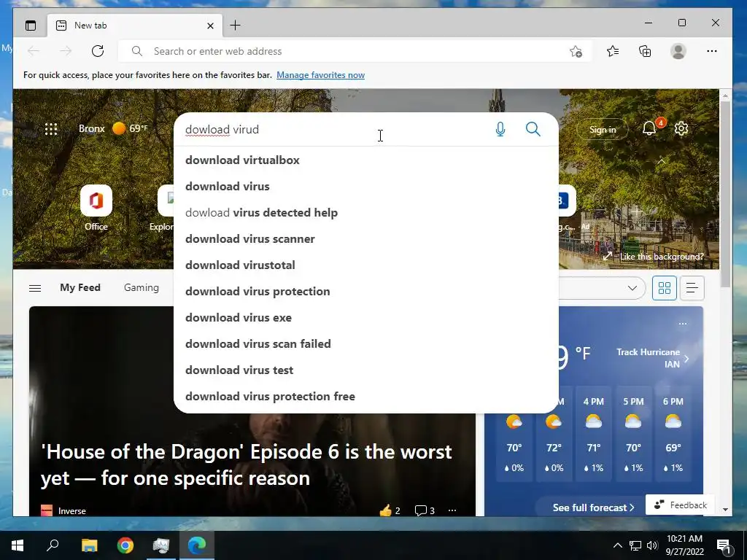Open the Action Center notifications

(x=724, y=545)
